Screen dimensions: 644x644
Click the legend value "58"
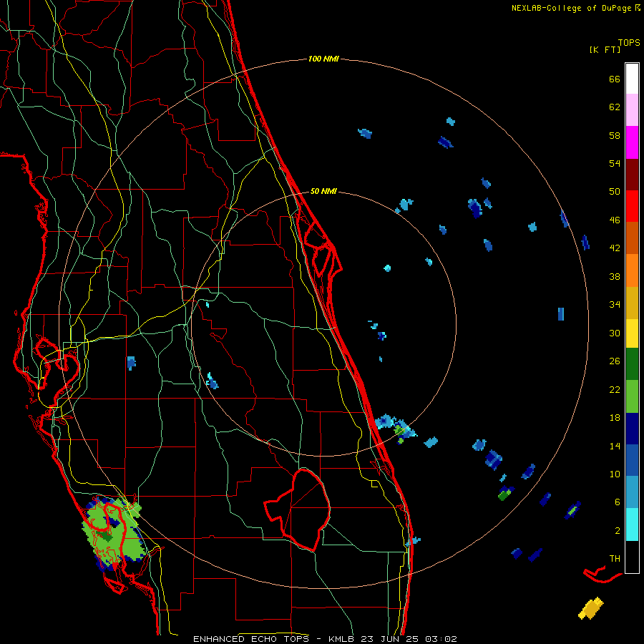615,135
